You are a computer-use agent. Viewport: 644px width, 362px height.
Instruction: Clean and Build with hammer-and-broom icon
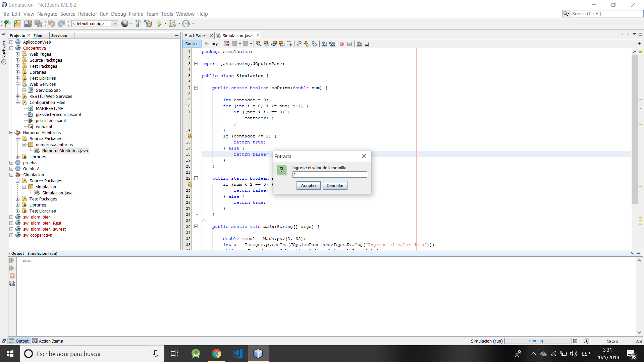pyautogui.click(x=148, y=23)
